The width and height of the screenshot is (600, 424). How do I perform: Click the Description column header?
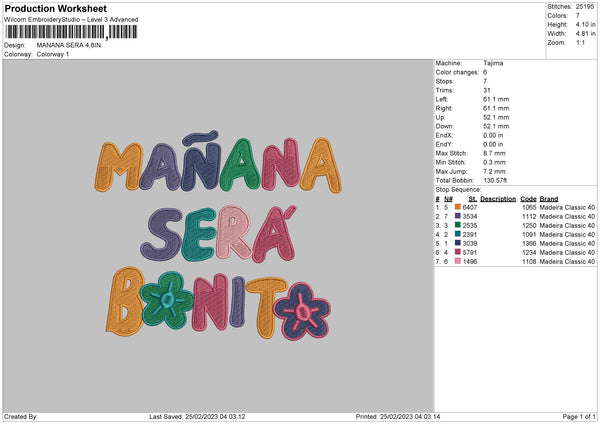[x=497, y=198]
